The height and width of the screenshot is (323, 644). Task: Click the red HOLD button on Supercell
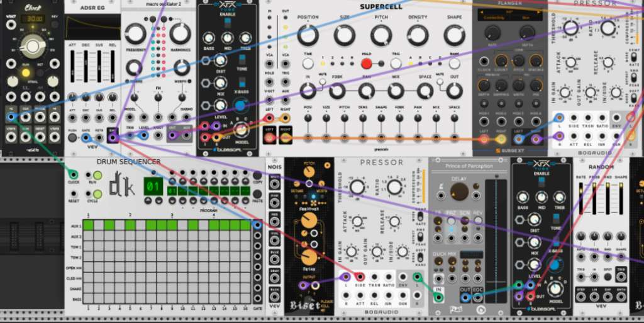[367, 64]
